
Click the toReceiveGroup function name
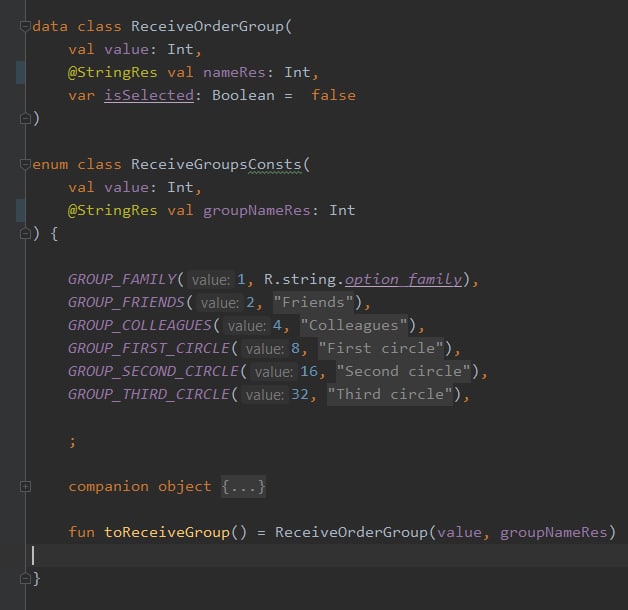click(x=167, y=532)
